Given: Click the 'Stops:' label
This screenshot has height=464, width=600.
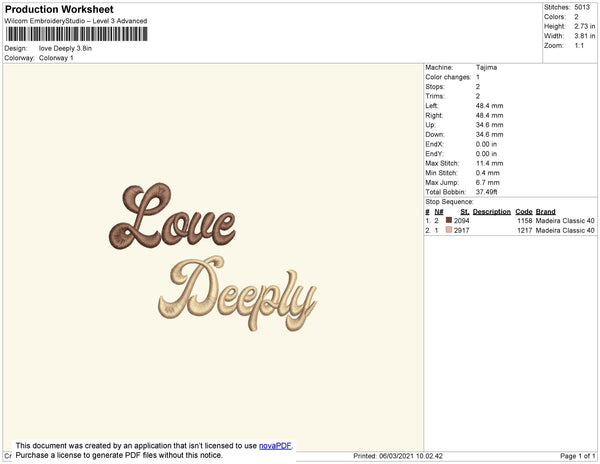Looking at the screenshot, I should tap(435, 87).
